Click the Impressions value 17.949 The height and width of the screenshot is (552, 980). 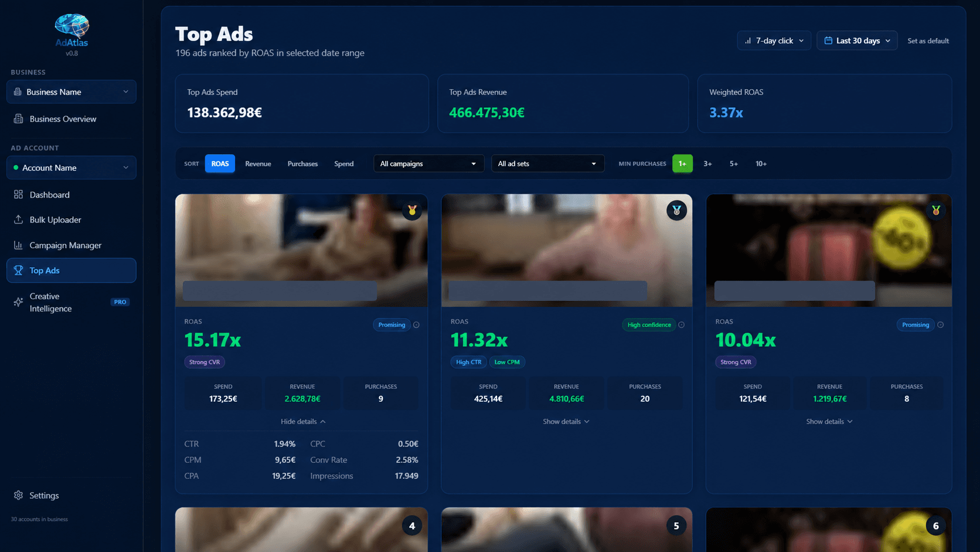click(x=406, y=476)
